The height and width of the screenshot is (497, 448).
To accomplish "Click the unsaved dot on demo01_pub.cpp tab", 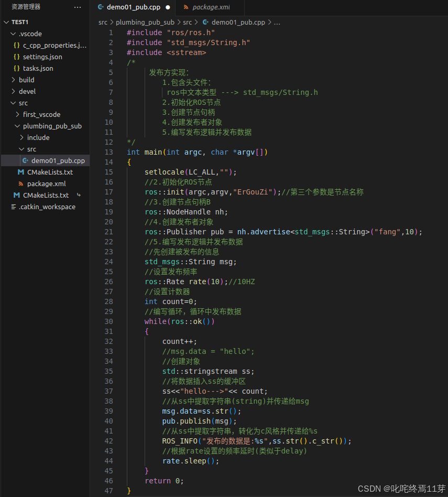I will tap(168, 7).
